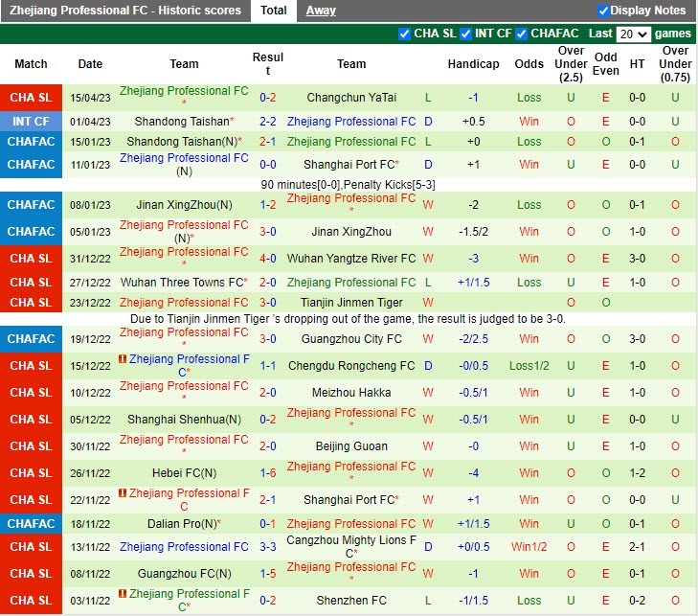Switch to the Away tab
Viewport: 698px width, 616px height.
[x=321, y=11]
